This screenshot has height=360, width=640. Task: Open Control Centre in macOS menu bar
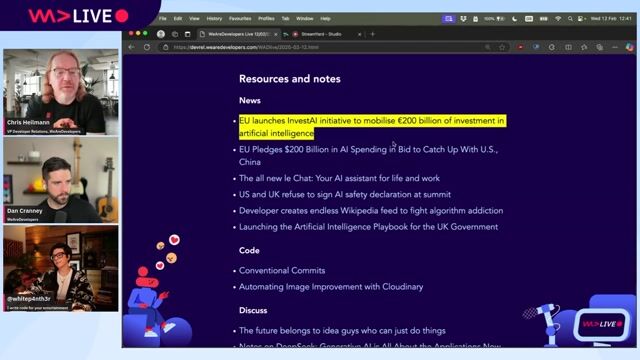coord(581,19)
